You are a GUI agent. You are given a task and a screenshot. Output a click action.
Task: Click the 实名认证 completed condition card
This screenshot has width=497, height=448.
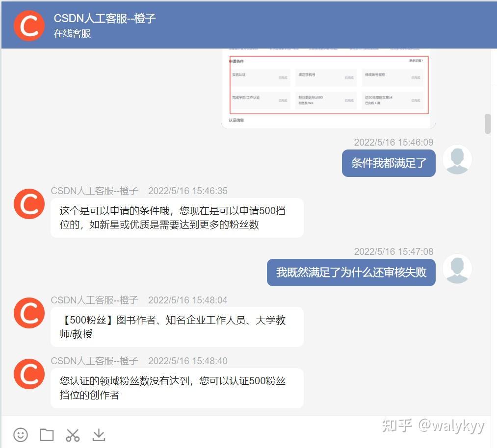point(260,77)
